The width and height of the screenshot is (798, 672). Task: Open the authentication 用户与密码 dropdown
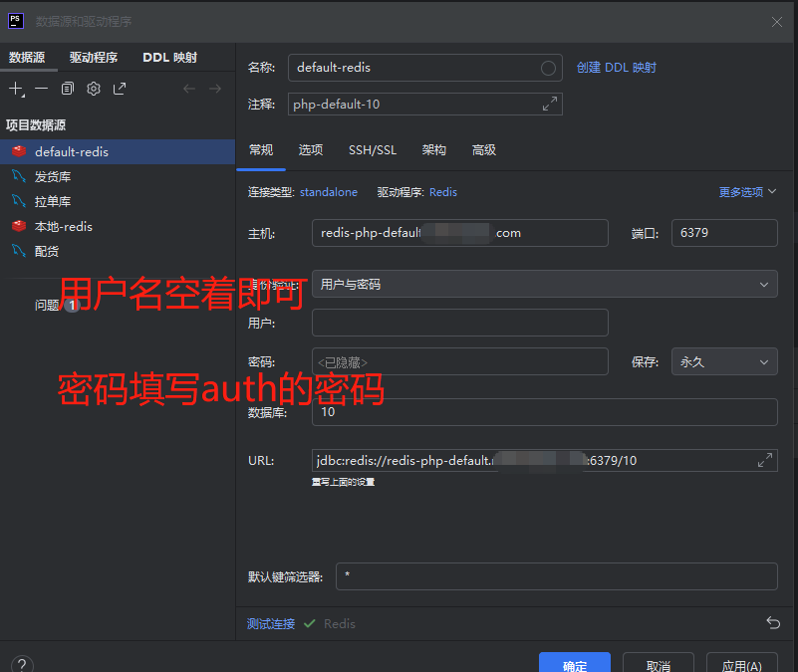click(x=545, y=284)
